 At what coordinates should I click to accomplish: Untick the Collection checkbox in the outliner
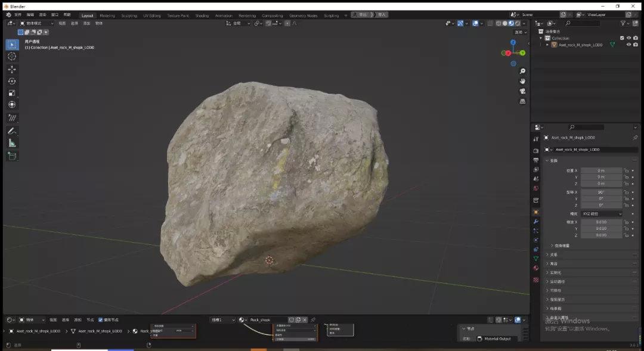(622, 38)
